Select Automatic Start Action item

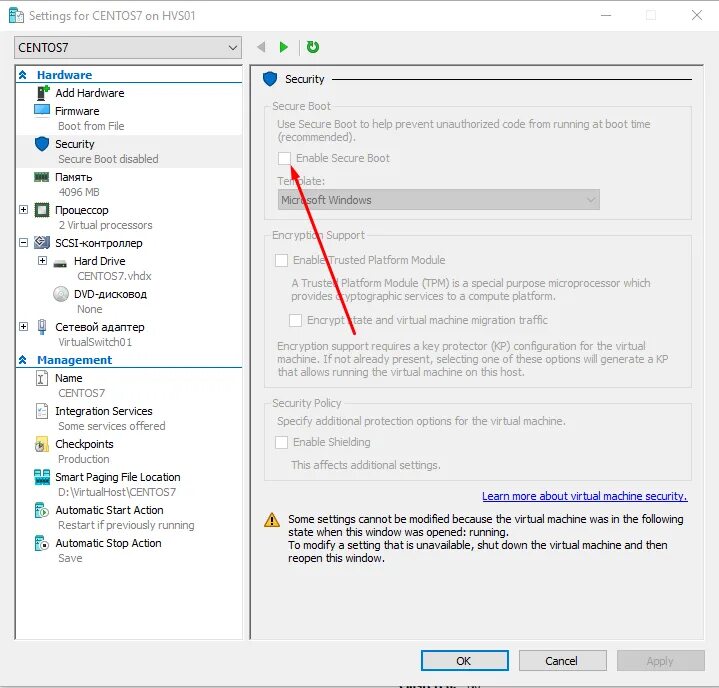tap(110, 510)
